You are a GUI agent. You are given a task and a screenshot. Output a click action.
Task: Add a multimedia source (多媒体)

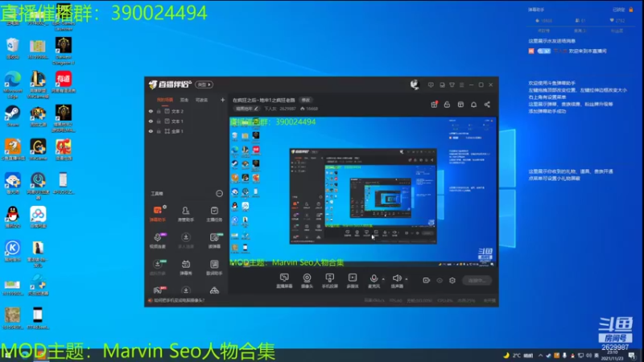(353, 281)
